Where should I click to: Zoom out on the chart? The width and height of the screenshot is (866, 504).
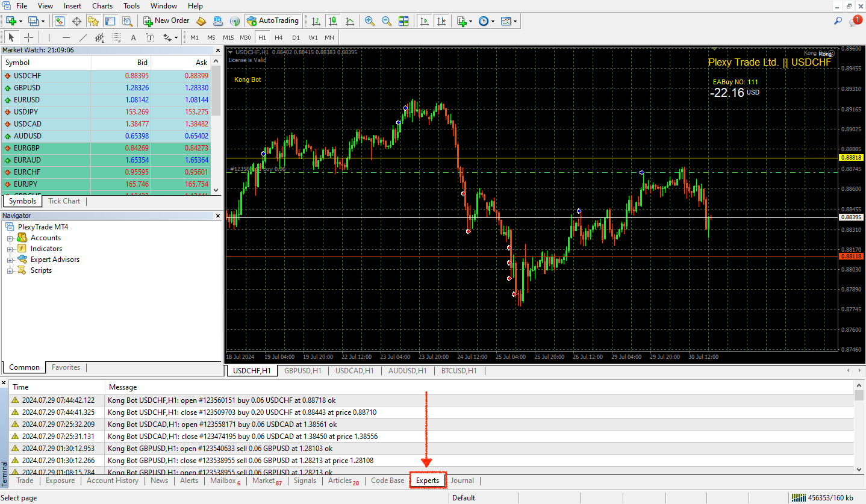[386, 21]
